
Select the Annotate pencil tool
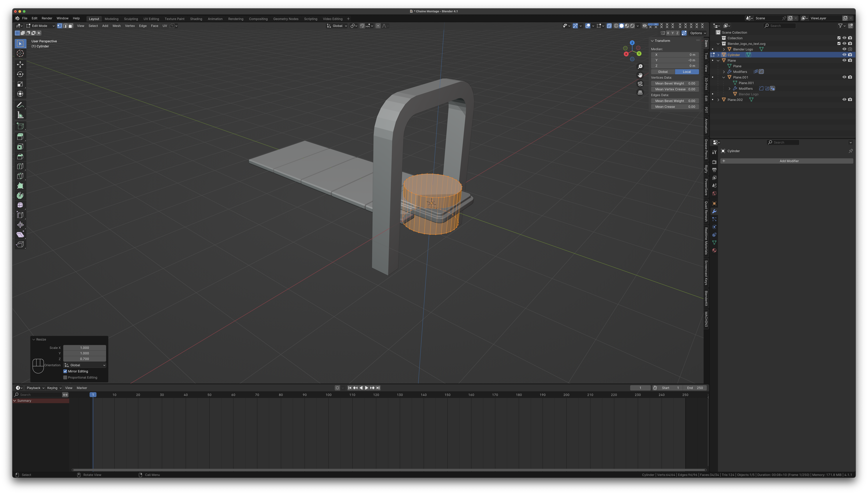20,105
